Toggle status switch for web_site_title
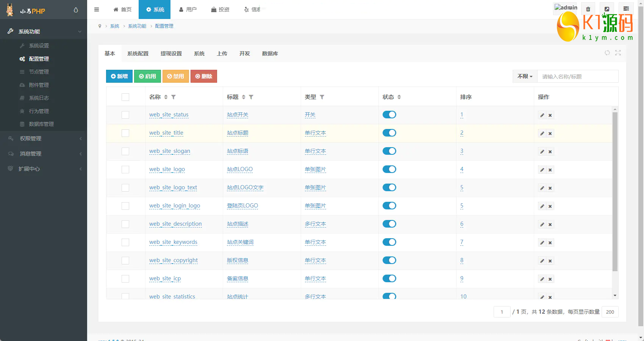 tap(389, 133)
